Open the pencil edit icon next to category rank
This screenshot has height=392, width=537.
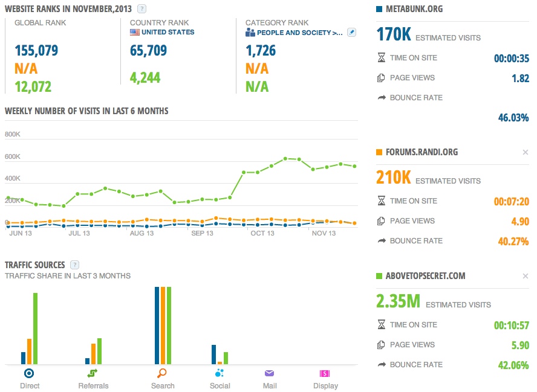[351, 33]
